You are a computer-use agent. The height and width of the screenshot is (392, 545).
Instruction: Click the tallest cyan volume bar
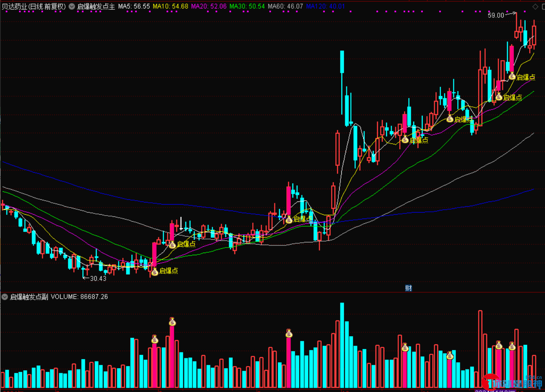pyautogui.click(x=342, y=345)
